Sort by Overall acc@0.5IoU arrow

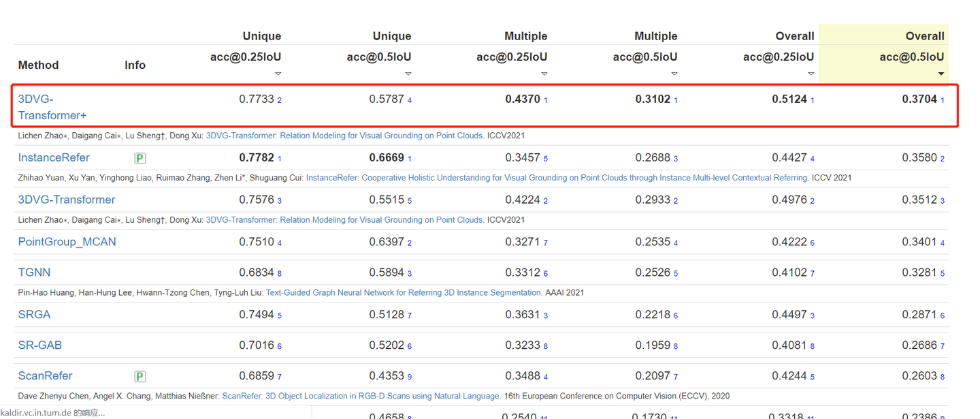(x=941, y=74)
